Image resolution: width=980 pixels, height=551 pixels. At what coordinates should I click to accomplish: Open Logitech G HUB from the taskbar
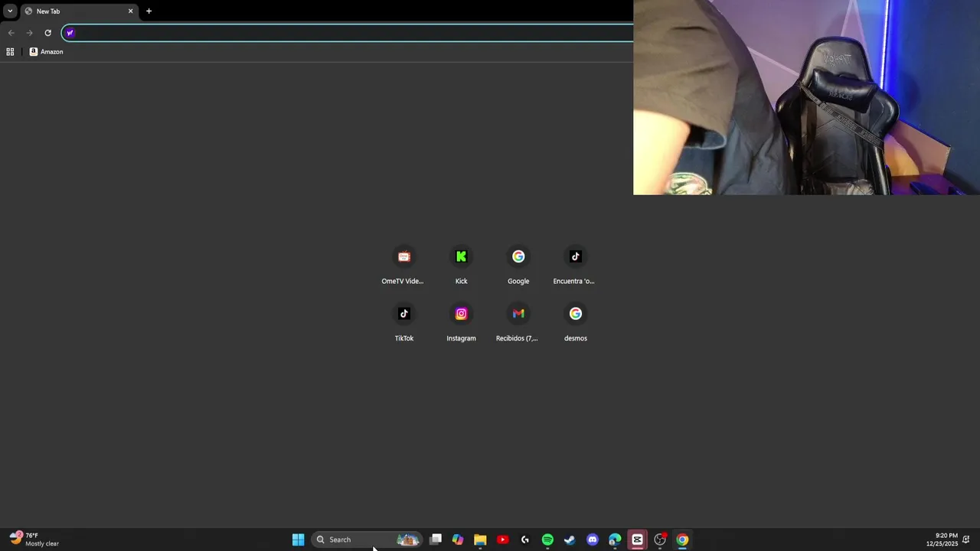pyautogui.click(x=525, y=540)
